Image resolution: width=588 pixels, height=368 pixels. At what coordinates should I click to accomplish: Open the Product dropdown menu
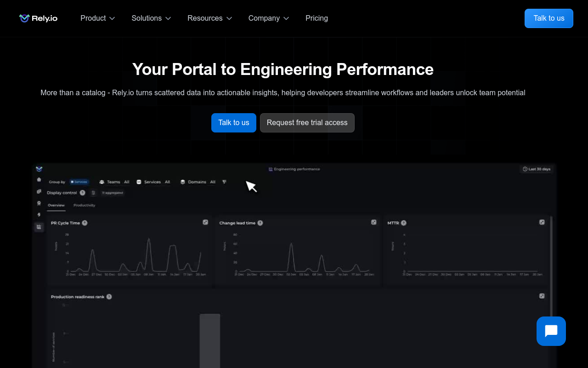pyautogui.click(x=97, y=18)
